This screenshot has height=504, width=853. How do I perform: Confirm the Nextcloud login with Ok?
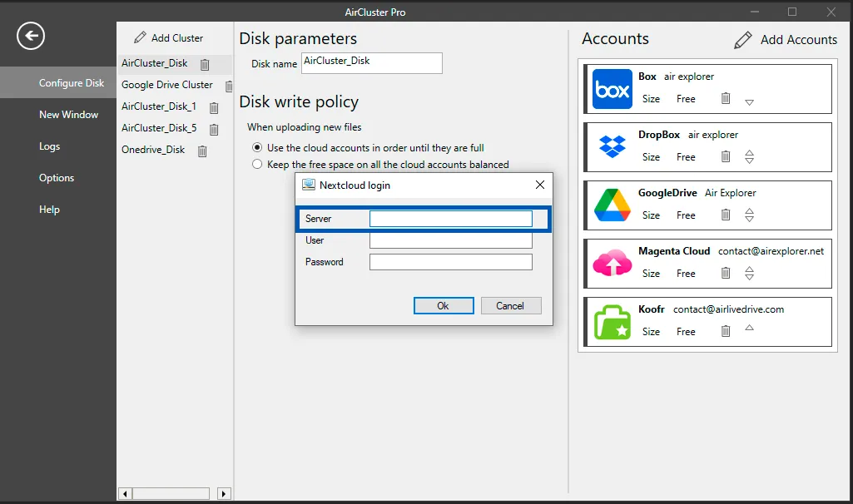[444, 305]
